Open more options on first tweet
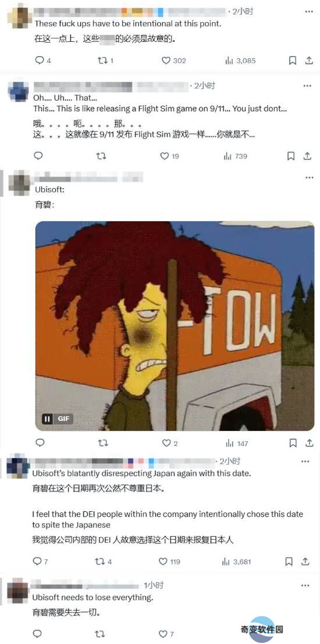 click(x=308, y=12)
